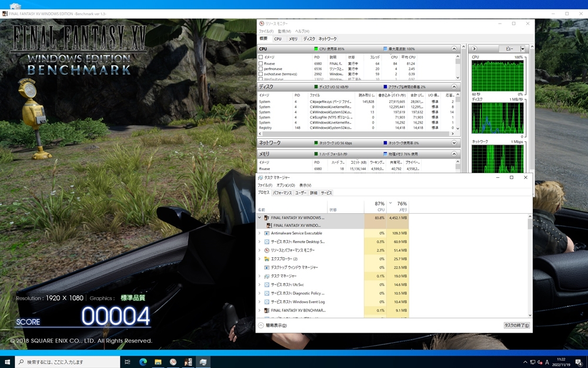This screenshot has height=368, width=588.
Task: Click the taskbar search box
Action: (x=68, y=362)
